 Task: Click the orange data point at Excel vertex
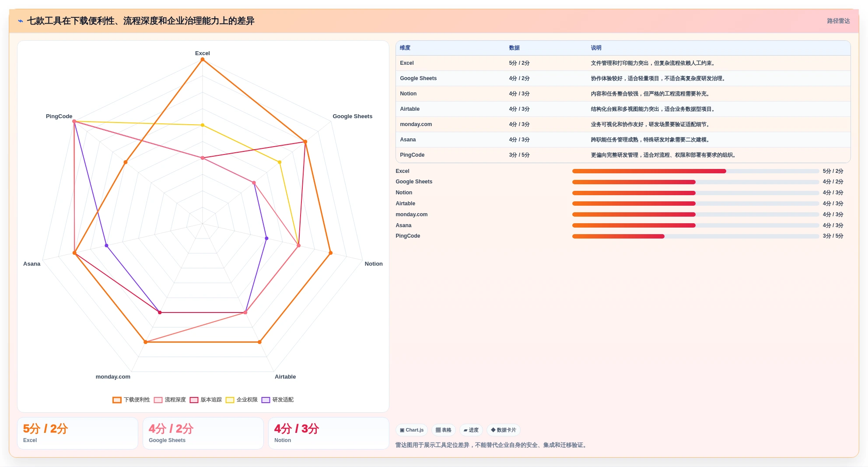click(x=202, y=60)
